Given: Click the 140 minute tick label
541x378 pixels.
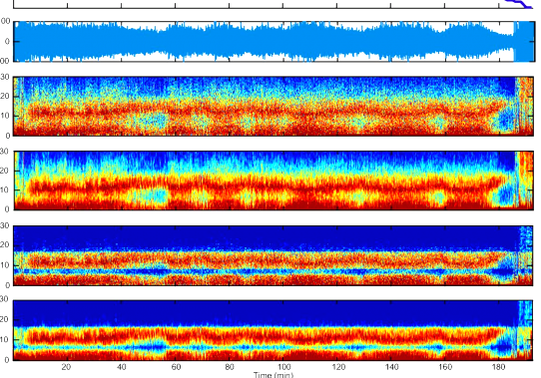Looking at the screenshot, I should [x=392, y=367].
